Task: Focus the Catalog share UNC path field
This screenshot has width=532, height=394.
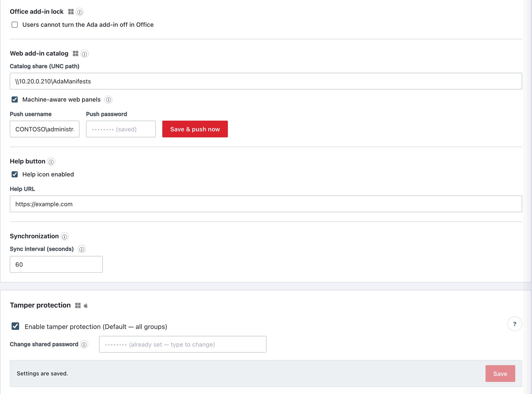Action: pyautogui.click(x=266, y=81)
